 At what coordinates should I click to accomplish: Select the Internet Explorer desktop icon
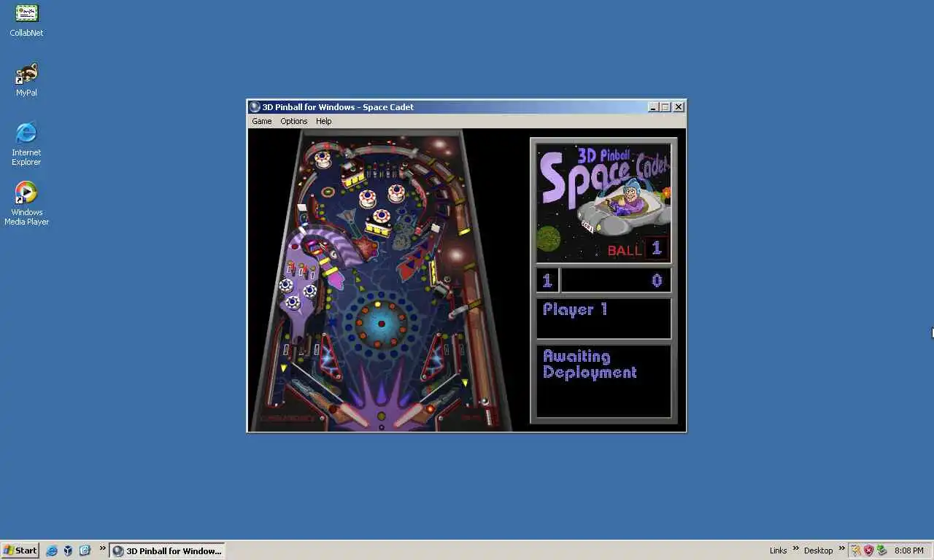[x=26, y=144]
